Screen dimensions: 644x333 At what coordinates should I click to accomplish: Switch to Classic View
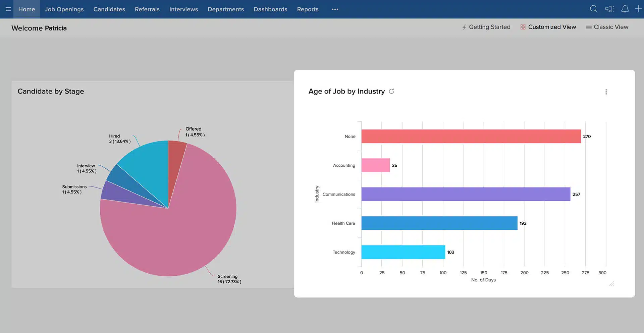pos(611,27)
